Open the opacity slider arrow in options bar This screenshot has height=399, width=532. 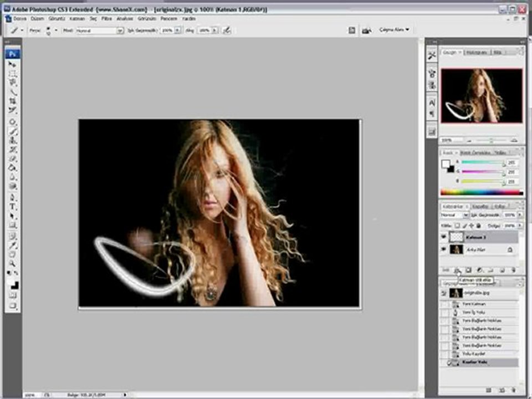177,30
